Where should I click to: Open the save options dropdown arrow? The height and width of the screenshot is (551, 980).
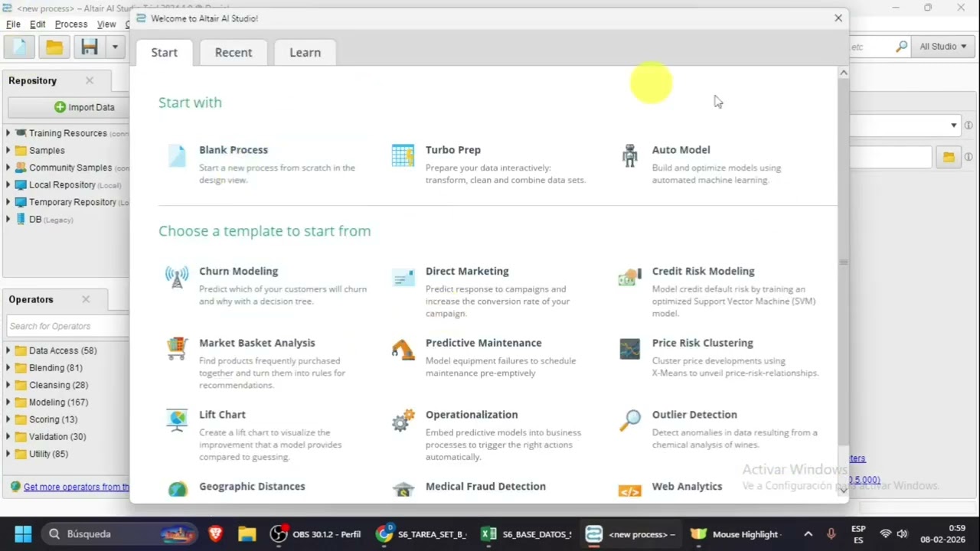pyautogui.click(x=115, y=47)
